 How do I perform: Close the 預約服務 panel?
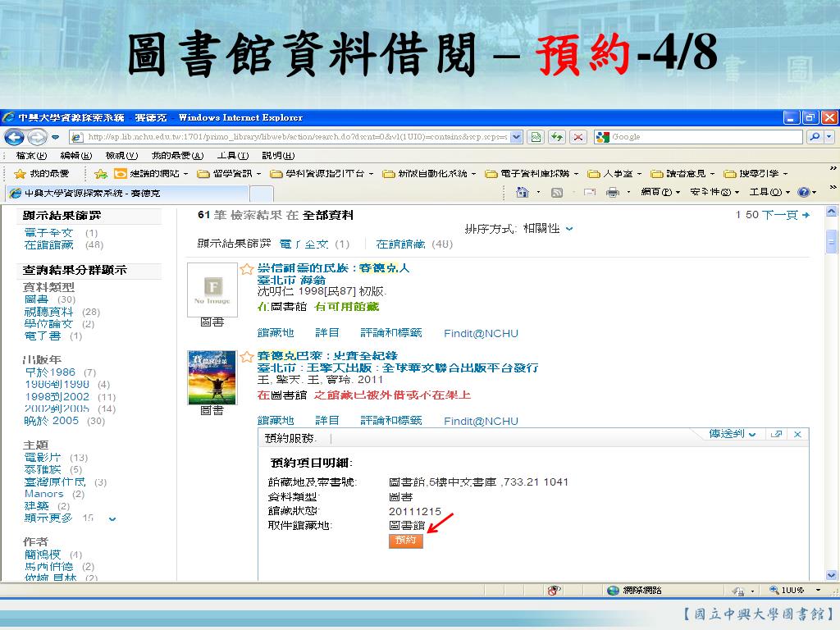(x=797, y=434)
